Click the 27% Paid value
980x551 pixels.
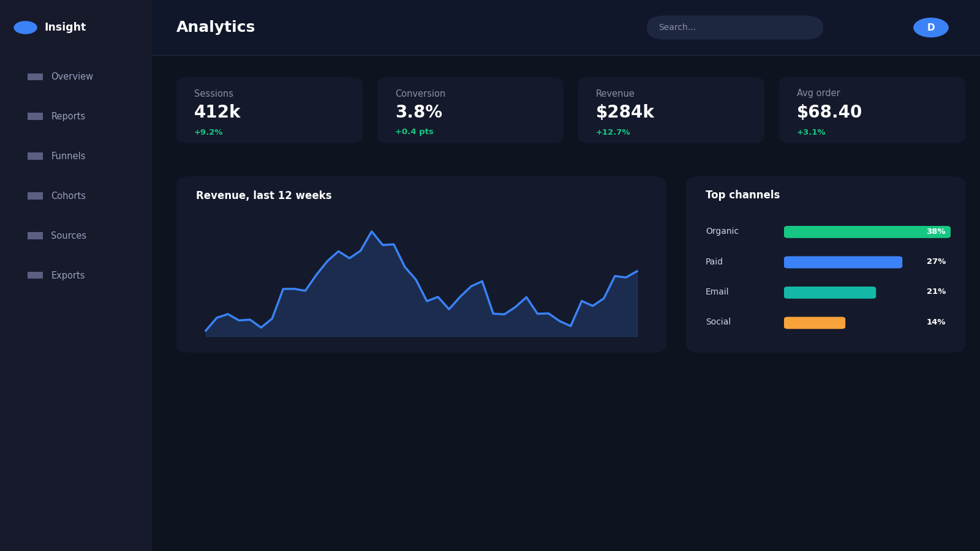(x=936, y=261)
